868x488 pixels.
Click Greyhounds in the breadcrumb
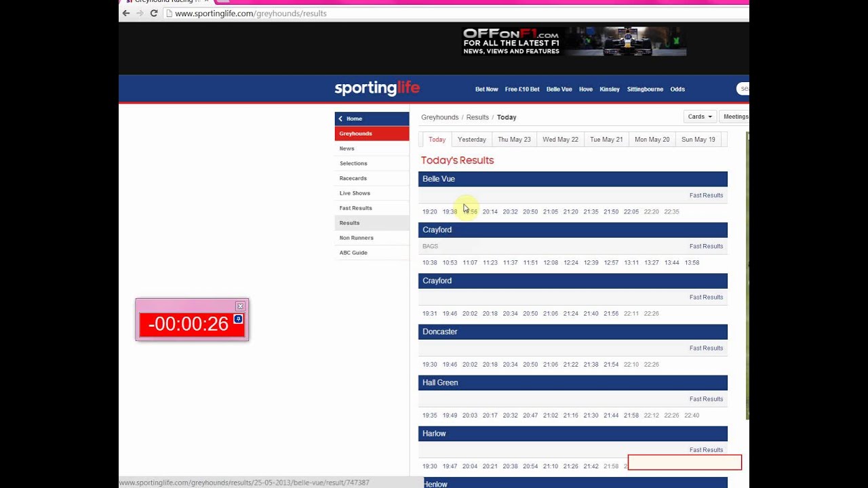coord(439,117)
